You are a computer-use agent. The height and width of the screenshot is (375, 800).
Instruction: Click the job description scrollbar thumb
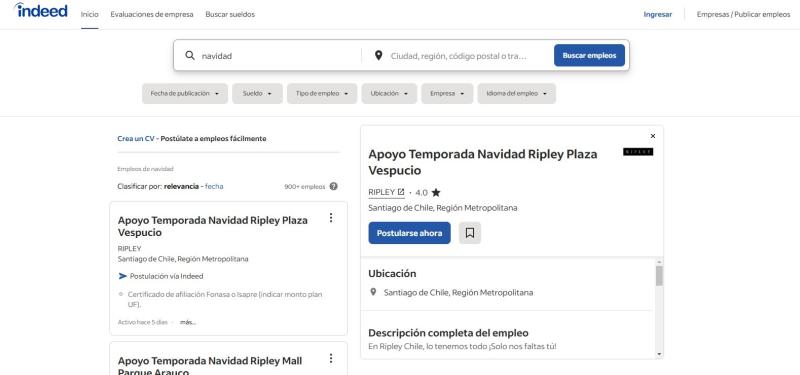coord(659,276)
